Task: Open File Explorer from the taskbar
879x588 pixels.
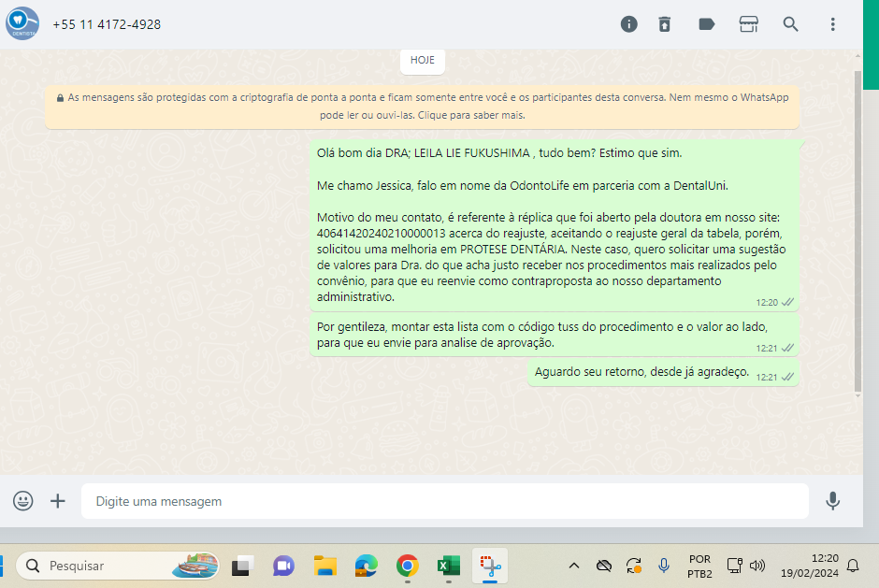Action: tap(325, 566)
